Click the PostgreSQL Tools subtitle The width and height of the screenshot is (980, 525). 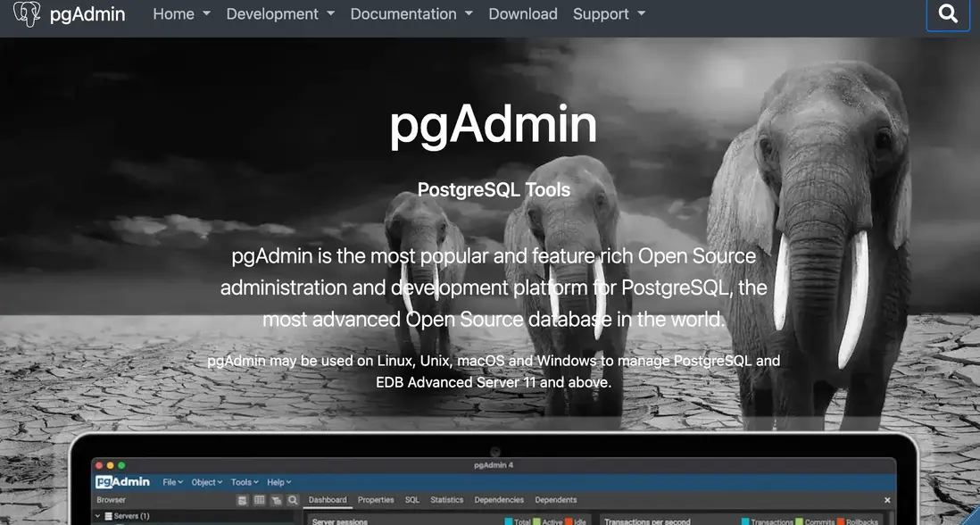pos(494,189)
